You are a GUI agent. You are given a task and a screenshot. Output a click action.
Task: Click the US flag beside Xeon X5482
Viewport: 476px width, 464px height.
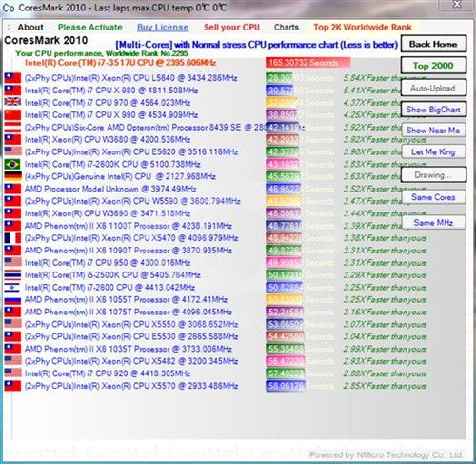[x=12, y=361]
